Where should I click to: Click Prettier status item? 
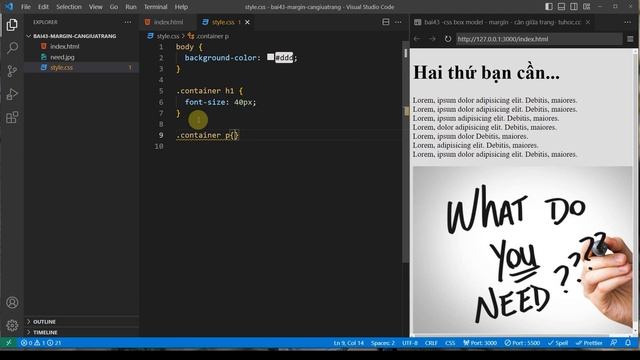[x=589, y=343]
